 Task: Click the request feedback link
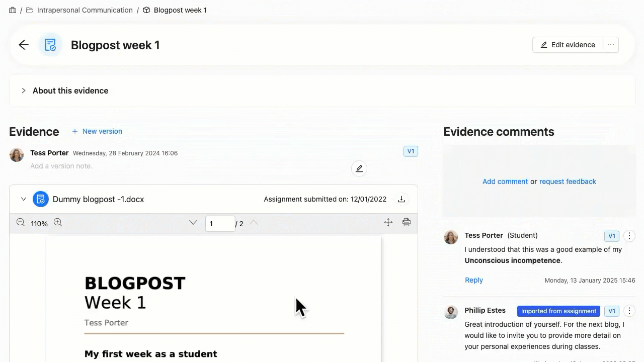click(x=568, y=182)
